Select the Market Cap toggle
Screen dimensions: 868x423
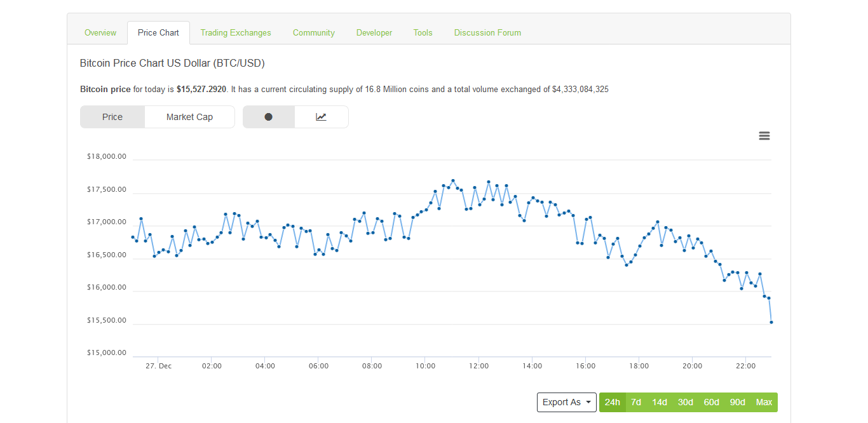click(x=189, y=117)
